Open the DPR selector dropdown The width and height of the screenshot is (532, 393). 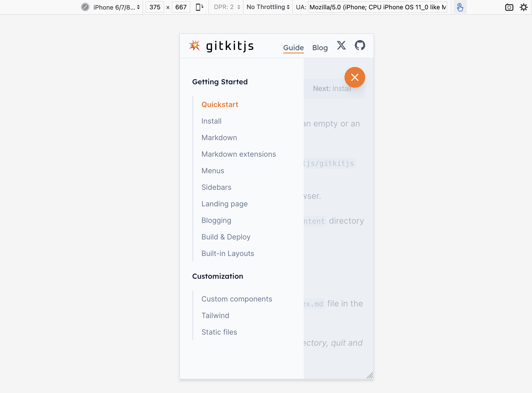point(227,7)
